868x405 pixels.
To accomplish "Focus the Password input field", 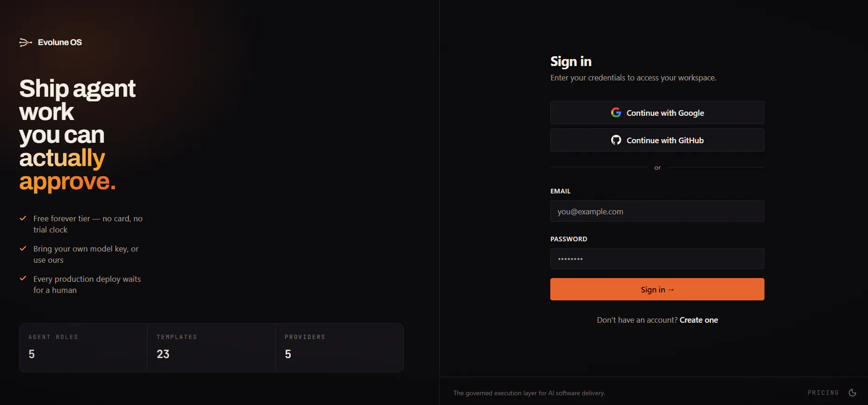I will click(657, 259).
